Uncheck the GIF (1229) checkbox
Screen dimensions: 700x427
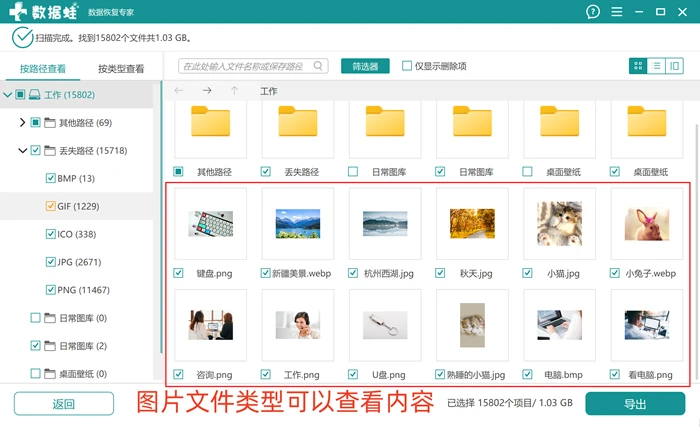coord(50,206)
